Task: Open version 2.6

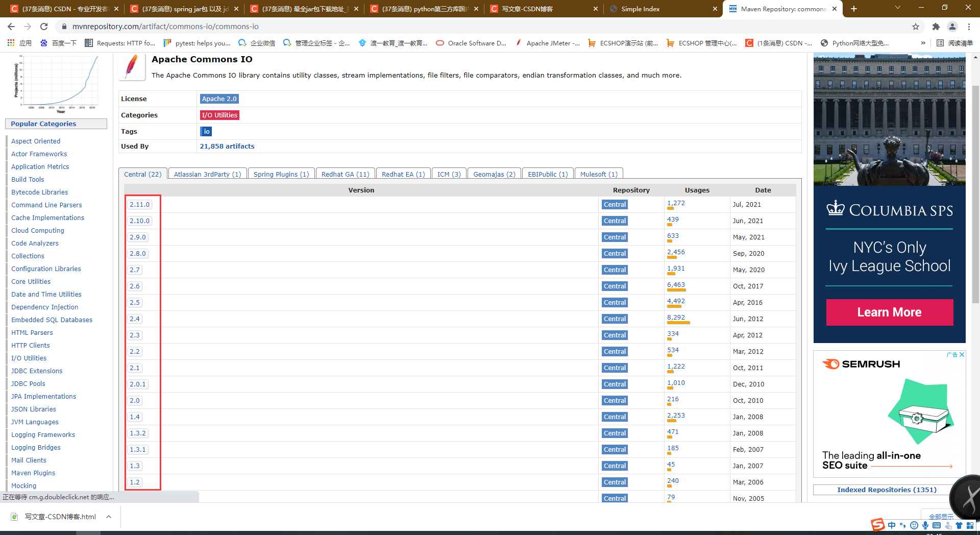Action: (x=135, y=286)
